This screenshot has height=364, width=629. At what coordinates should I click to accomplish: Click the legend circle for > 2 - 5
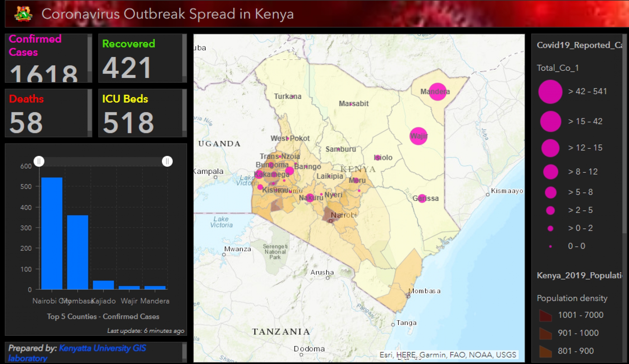tap(550, 210)
